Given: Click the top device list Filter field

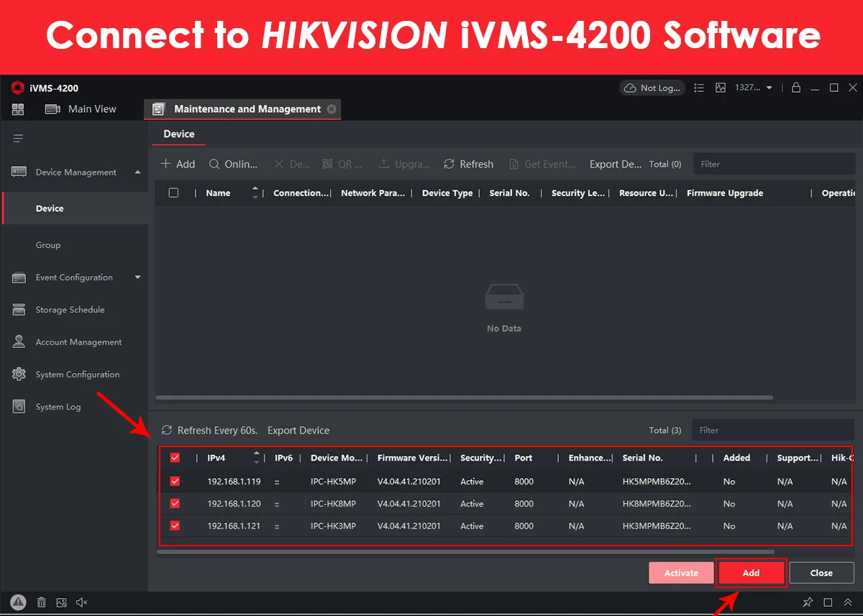Looking at the screenshot, I should (x=774, y=164).
